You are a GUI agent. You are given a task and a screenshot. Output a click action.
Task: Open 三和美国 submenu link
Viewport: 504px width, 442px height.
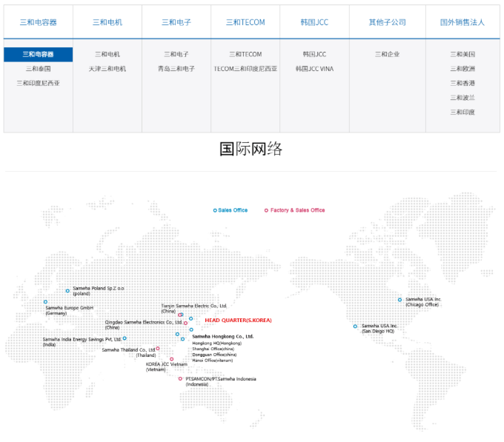pyautogui.click(x=462, y=54)
